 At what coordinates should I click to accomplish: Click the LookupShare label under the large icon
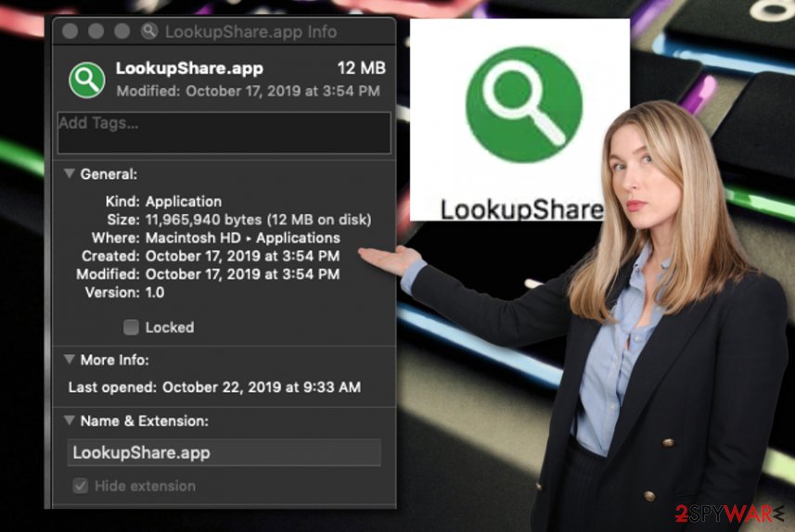(x=521, y=209)
